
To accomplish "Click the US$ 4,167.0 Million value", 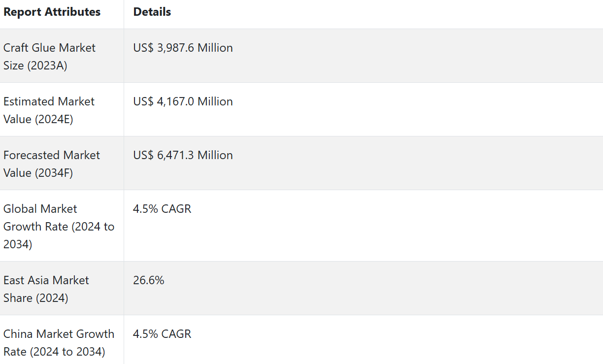I will tap(183, 101).
